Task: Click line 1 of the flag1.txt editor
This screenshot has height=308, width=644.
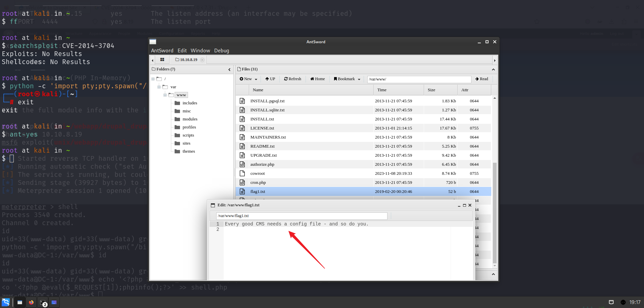Action: pos(348,224)
